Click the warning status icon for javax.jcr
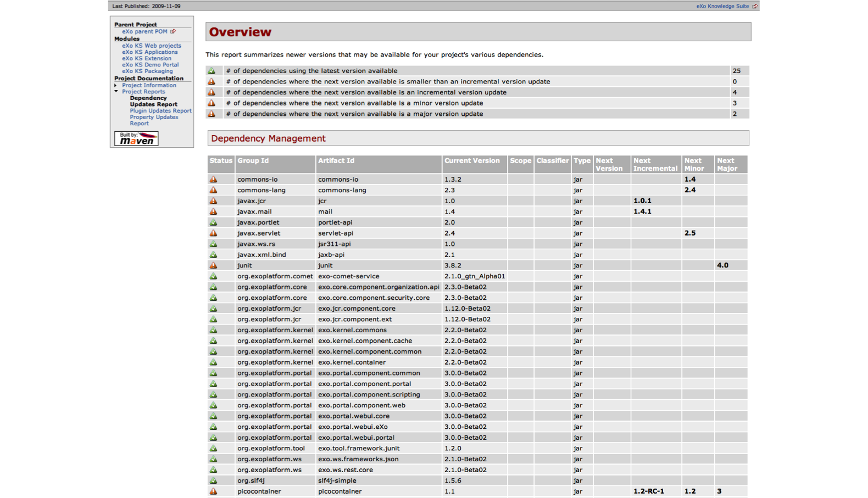The width and height of the screenshot is (868, 498). 213,201
